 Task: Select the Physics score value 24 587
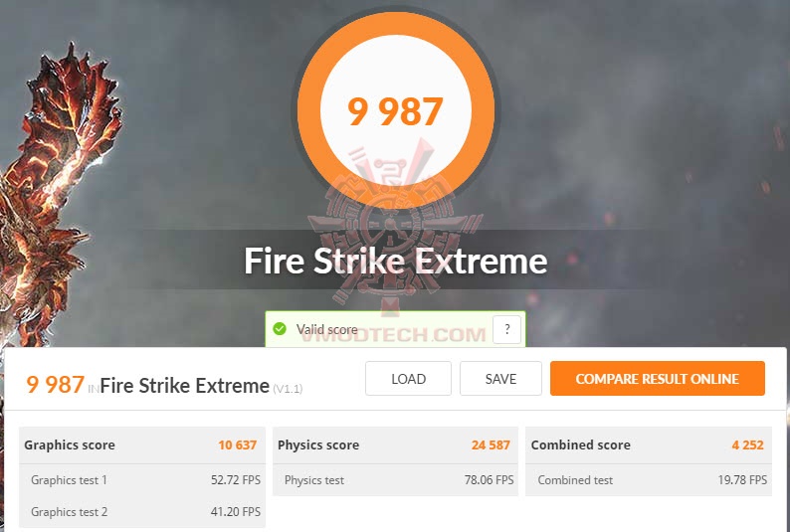click(x=491, y=444)
